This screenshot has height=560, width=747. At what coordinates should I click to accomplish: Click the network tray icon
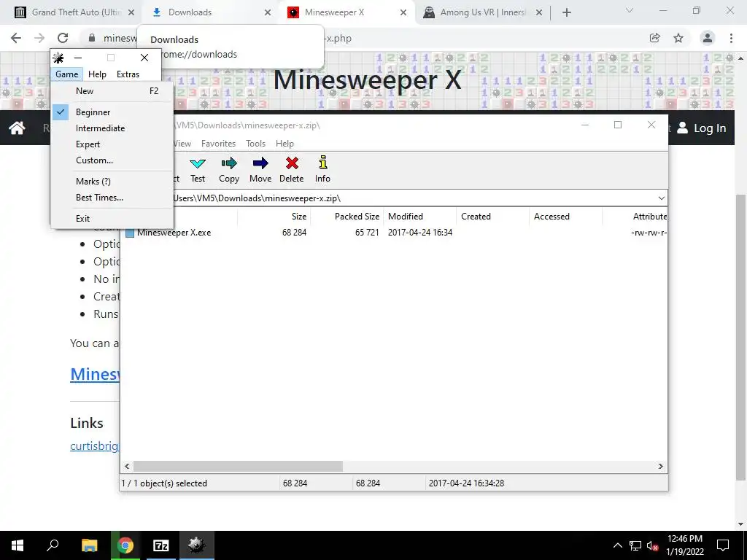coord(635,545)
